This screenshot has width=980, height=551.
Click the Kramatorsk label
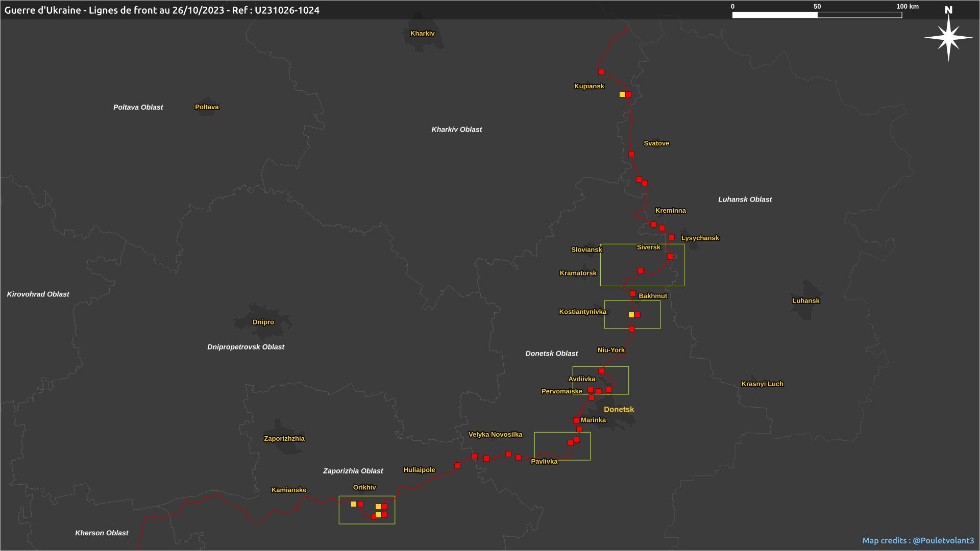pos(578,273)
